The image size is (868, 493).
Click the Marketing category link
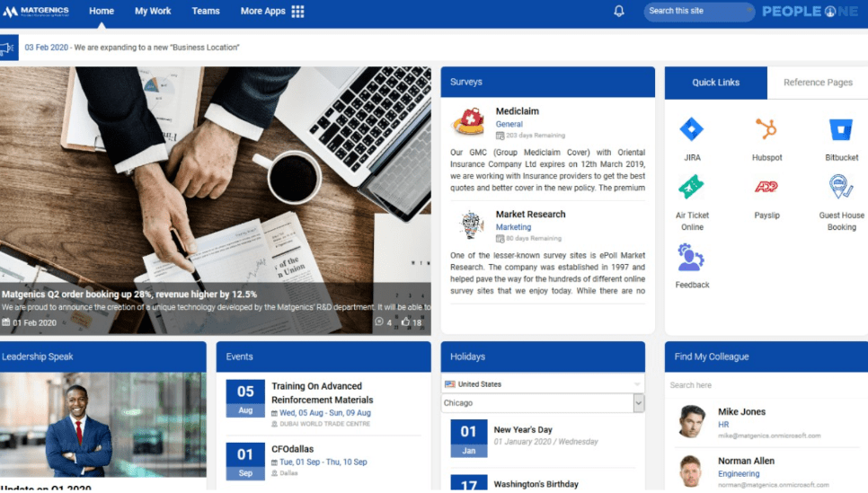(513, 227)
